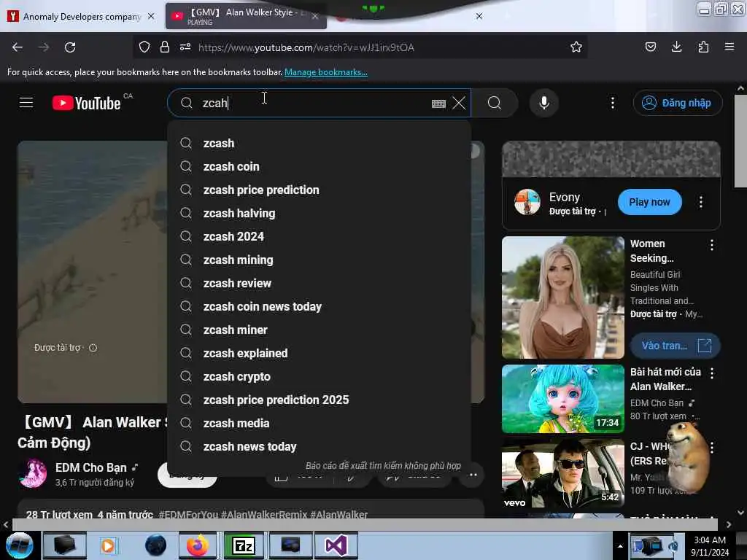Choose the 'zcash miner' suggestion
Viewport: 747px width, 560px height.
click(320, 330)
